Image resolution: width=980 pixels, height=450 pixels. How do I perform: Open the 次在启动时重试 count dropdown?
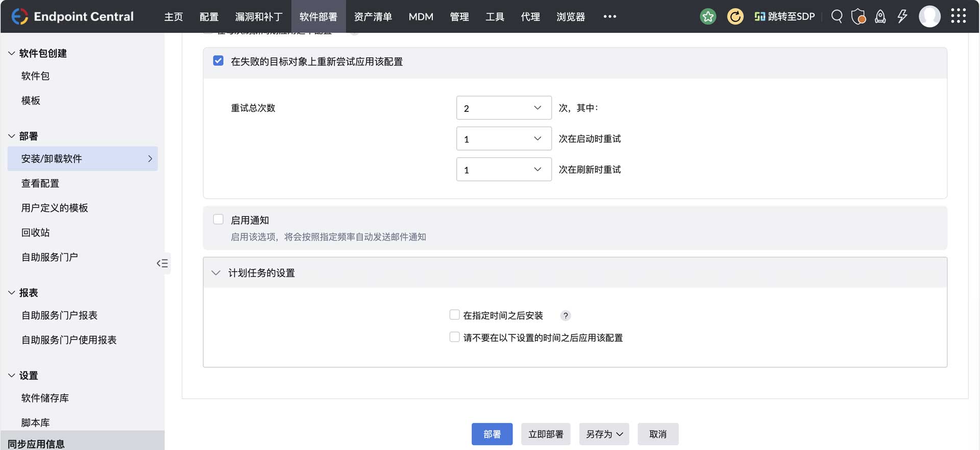click(504, 138)
